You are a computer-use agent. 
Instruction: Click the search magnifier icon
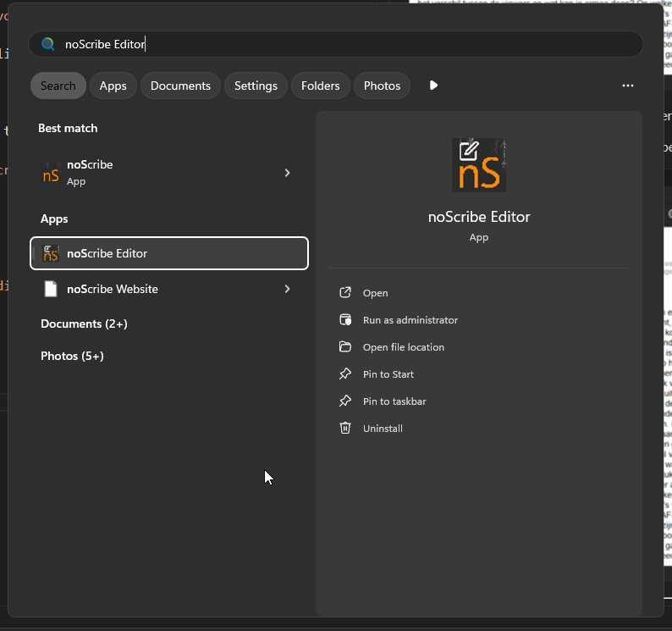(48, 44)
